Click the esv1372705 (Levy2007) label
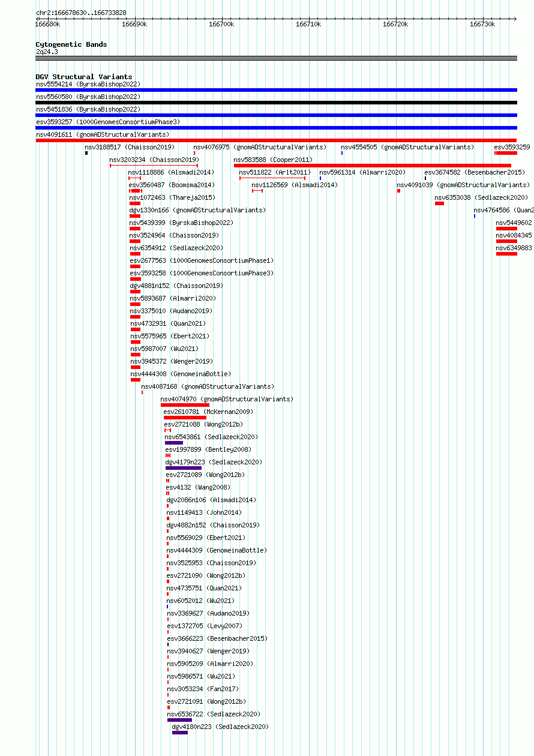 [x=205, y=626]
